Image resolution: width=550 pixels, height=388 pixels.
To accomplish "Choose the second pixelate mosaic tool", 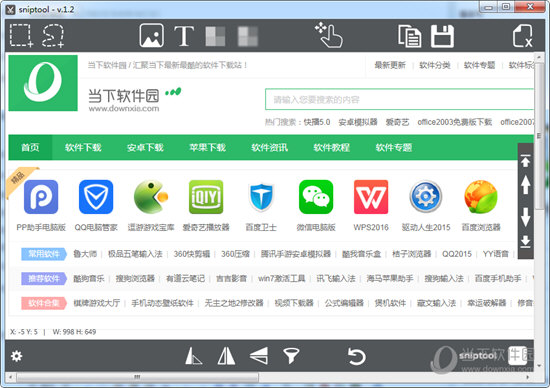I will [248, 36].
